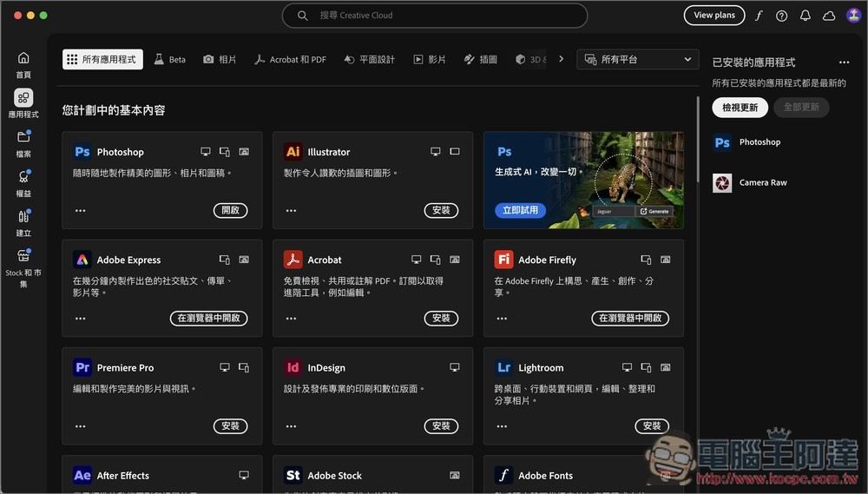The height and width of the screenshot is (494, 868).
Task: Open InDesign card more options ellipsis
Action: pos(291,426)
